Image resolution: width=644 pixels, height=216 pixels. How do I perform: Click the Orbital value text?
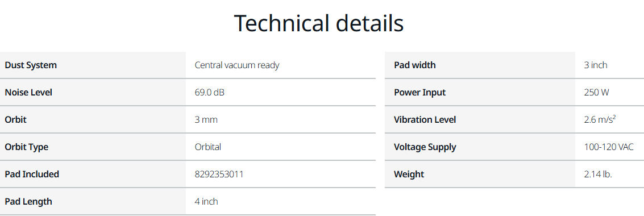(x=208, y=147)
